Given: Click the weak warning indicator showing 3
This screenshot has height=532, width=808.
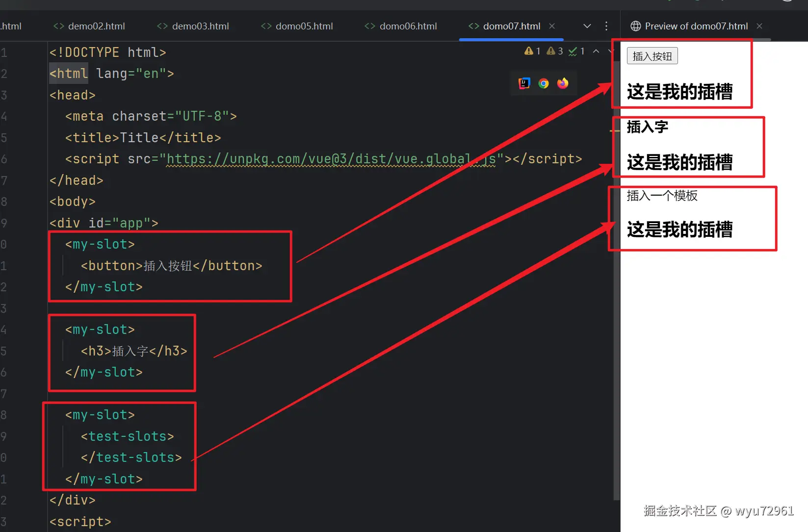Looking at the screenshot, I should [x=555, y=51].
